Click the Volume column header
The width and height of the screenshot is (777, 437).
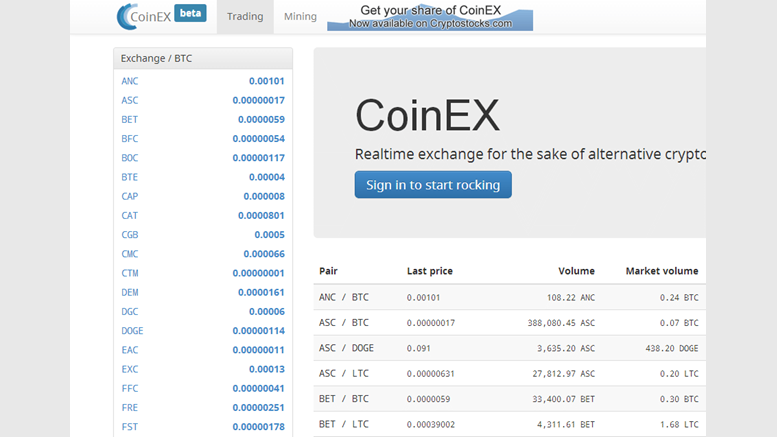tap(576, 271)
